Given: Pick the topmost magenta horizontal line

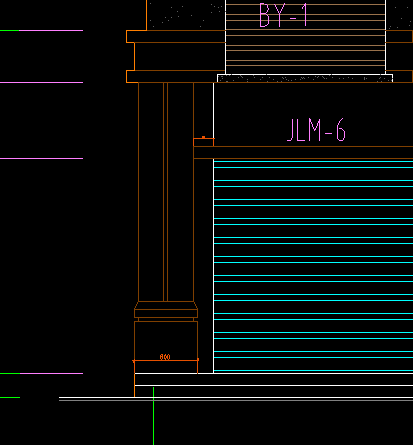Looking at the screenshot, I should point(51,30).
